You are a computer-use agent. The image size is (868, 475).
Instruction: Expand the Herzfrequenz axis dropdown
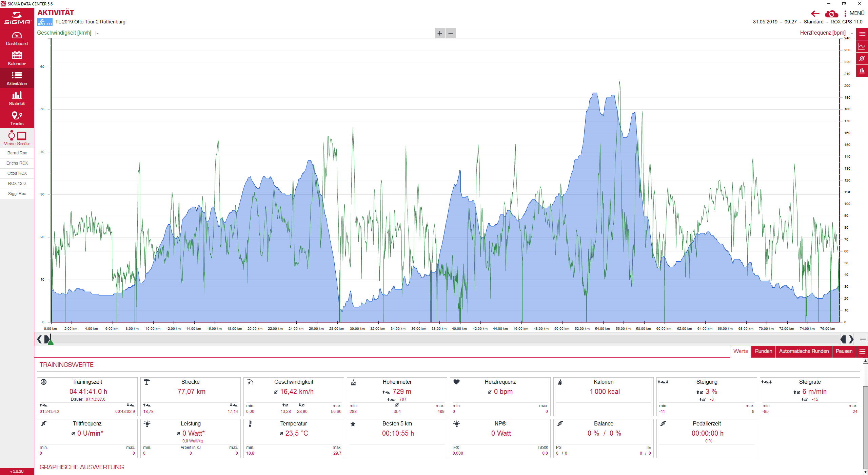coord(852,33)
